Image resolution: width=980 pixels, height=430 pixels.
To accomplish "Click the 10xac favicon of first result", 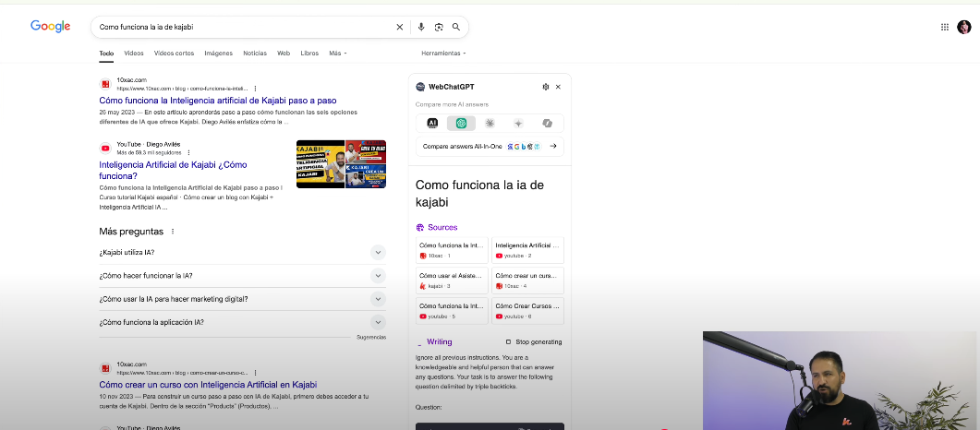I will [105, 84].
